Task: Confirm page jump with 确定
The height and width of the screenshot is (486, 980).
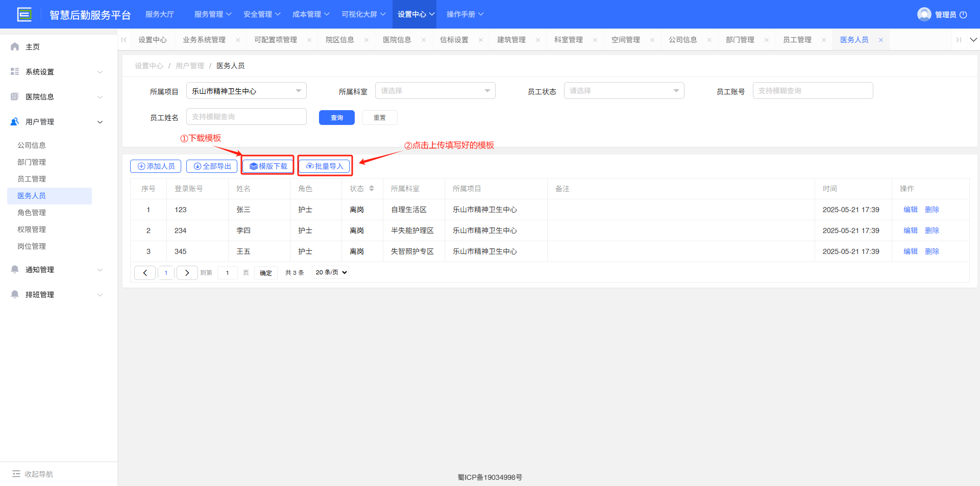Action: (266, 273)
